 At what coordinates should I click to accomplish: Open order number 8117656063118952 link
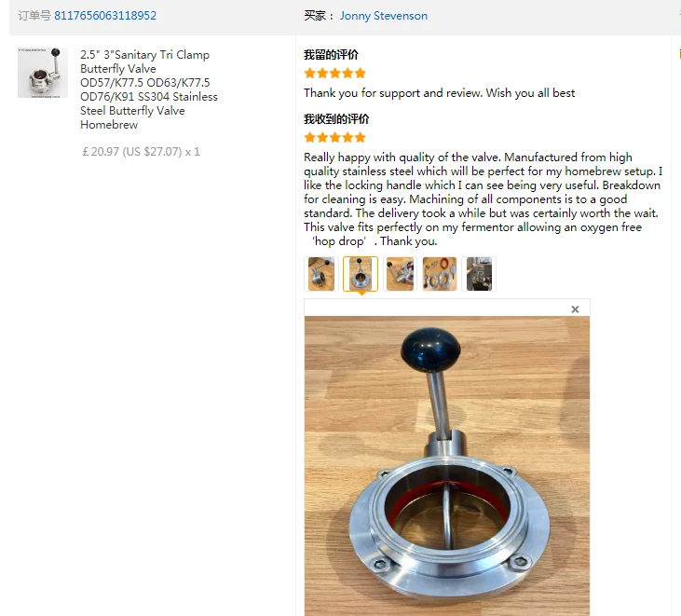coord(105,16)
